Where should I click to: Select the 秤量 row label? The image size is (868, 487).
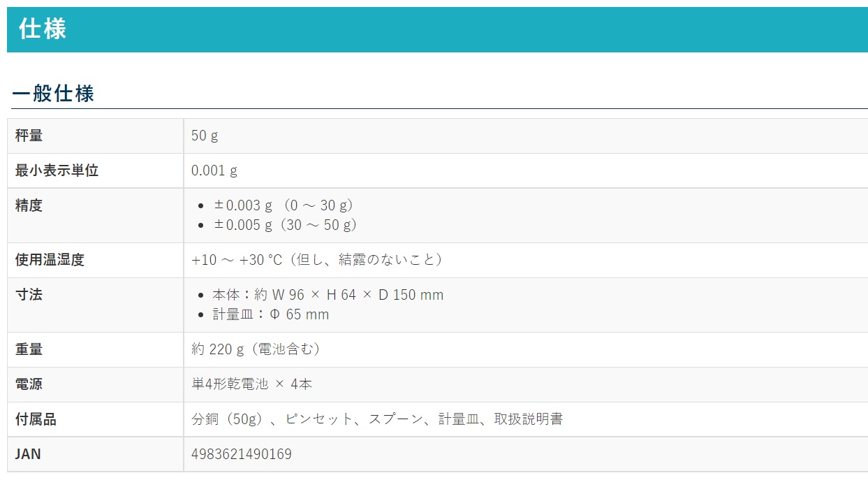pos(29,136)
